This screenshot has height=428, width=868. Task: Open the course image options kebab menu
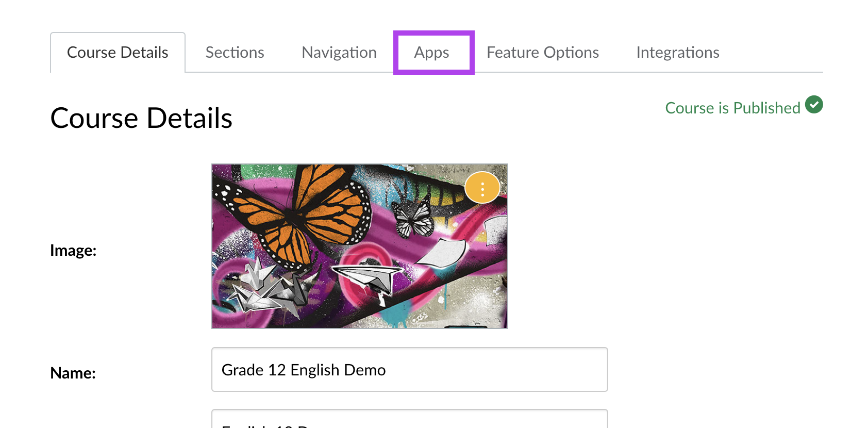(x=482, y=188)
